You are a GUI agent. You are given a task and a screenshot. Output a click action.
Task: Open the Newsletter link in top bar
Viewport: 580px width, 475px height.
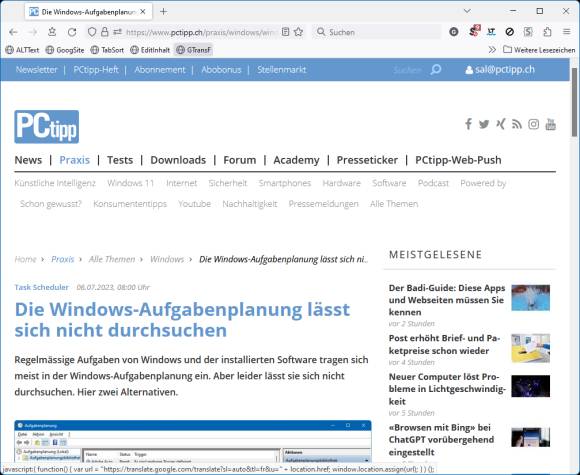point(36,70)
